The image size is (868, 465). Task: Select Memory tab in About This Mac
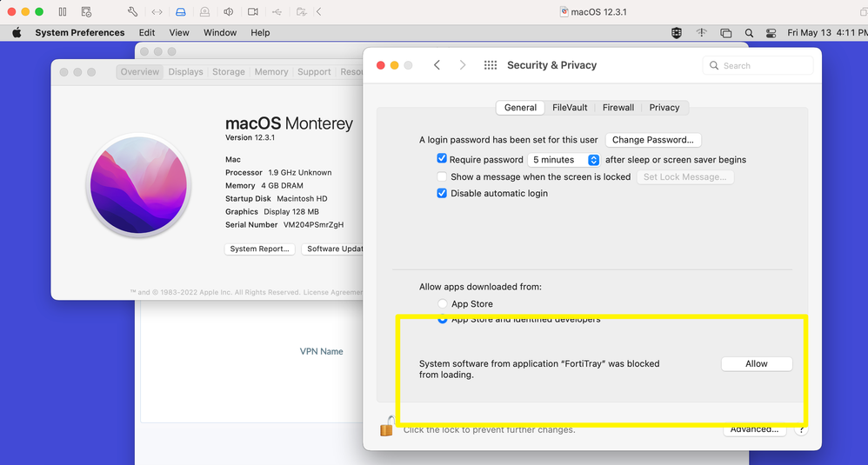(271, 72)
